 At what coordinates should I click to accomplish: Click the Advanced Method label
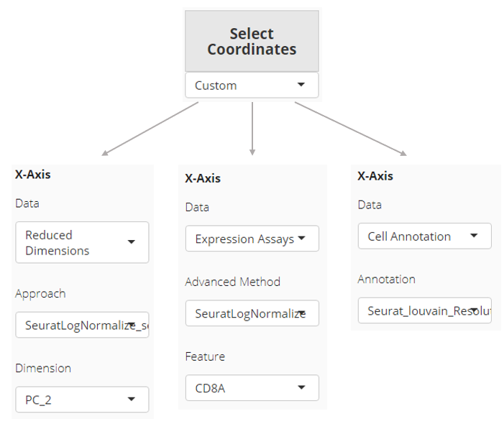[232, 282]
